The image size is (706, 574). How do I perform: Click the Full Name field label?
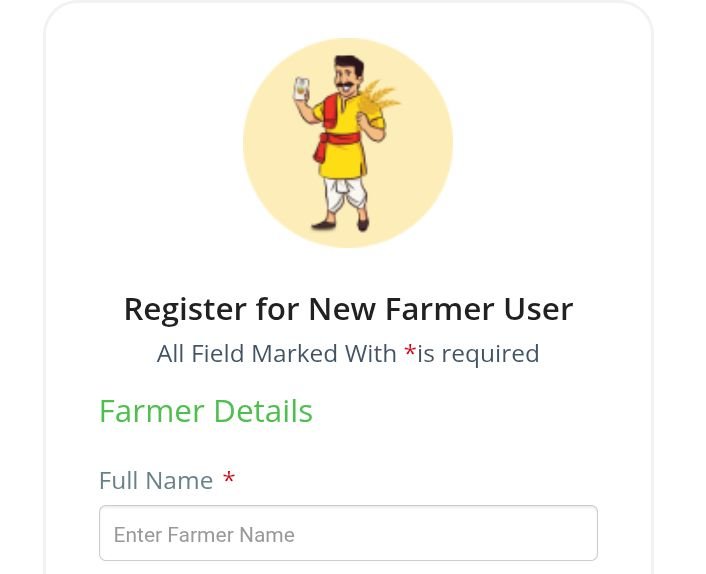pyautogui.click(x=156, y=481)
